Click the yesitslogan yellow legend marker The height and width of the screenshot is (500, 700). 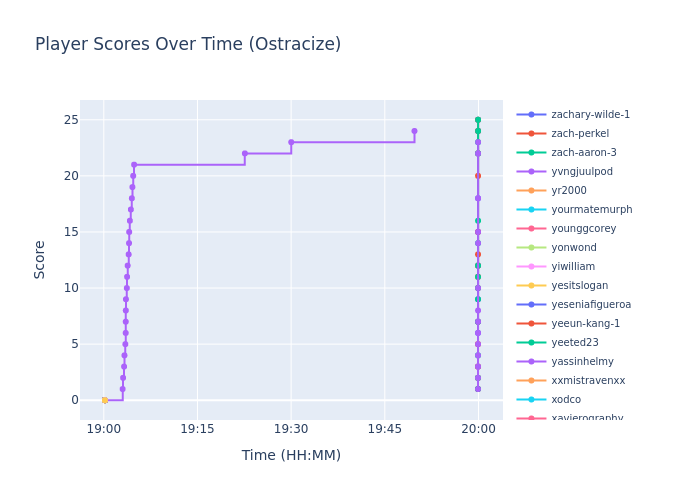531,286
